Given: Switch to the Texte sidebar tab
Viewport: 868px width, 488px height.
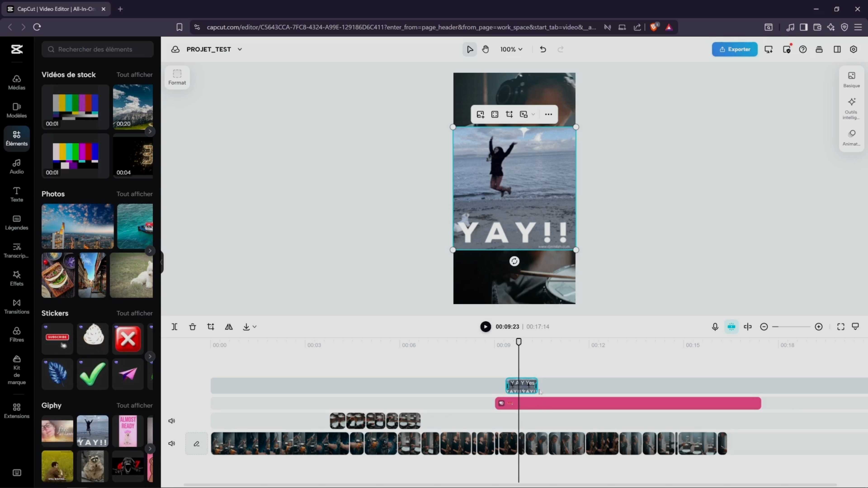Looking at the screenshot, I should [17, 194].
